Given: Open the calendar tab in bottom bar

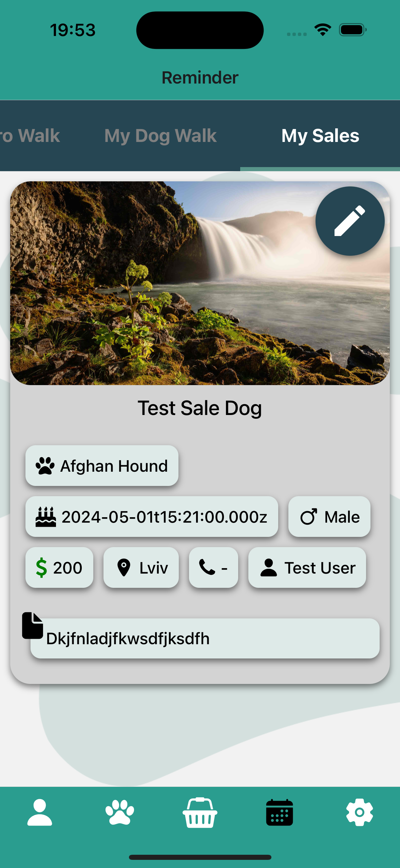Looking at the screenshot, I should pos(280,812).
